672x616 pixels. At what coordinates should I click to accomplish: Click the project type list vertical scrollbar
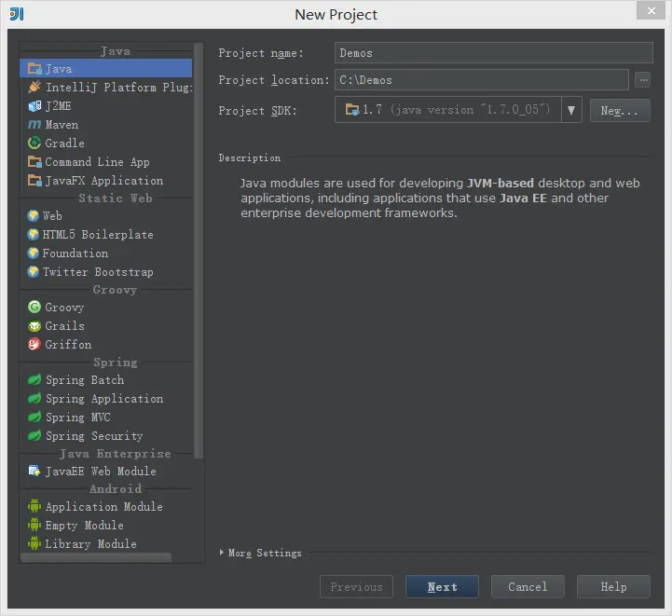coord(198,251)
